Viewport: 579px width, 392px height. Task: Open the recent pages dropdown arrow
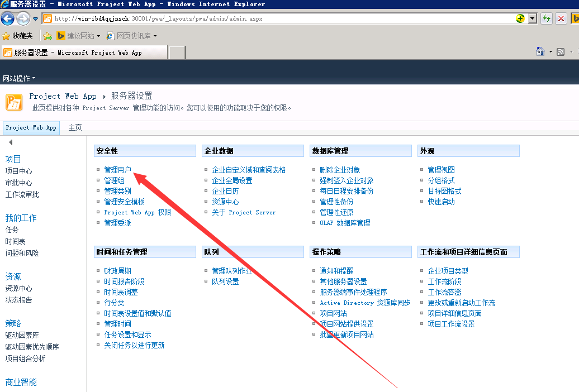[35, 18]
